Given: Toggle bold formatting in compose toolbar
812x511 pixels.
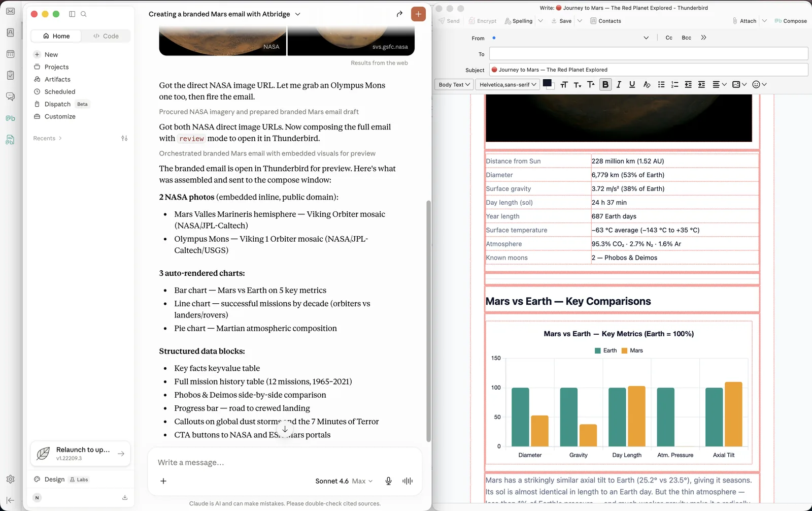Looking at the screenshot, I should [605, 85].
